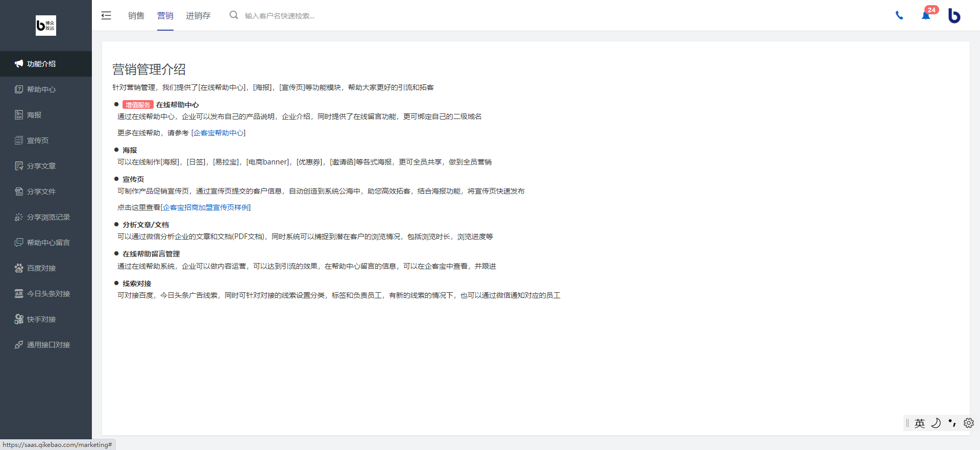Click the 帮助中心 sidebar icon

click(x=19, y=89)
